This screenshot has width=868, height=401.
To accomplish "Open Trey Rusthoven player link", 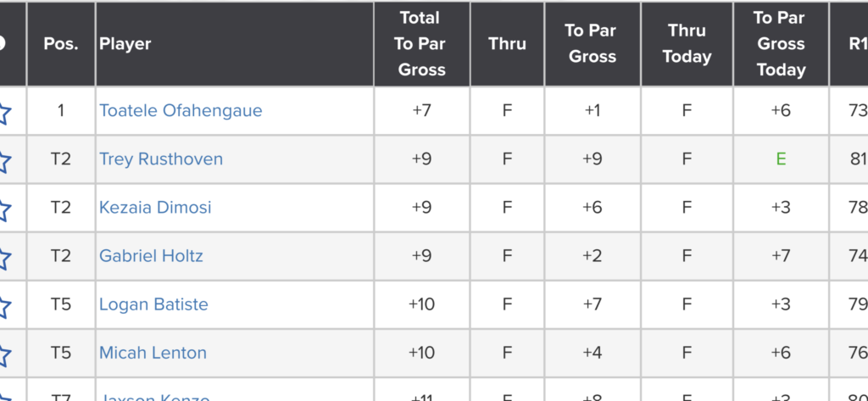I will click(x=161, y=159).
